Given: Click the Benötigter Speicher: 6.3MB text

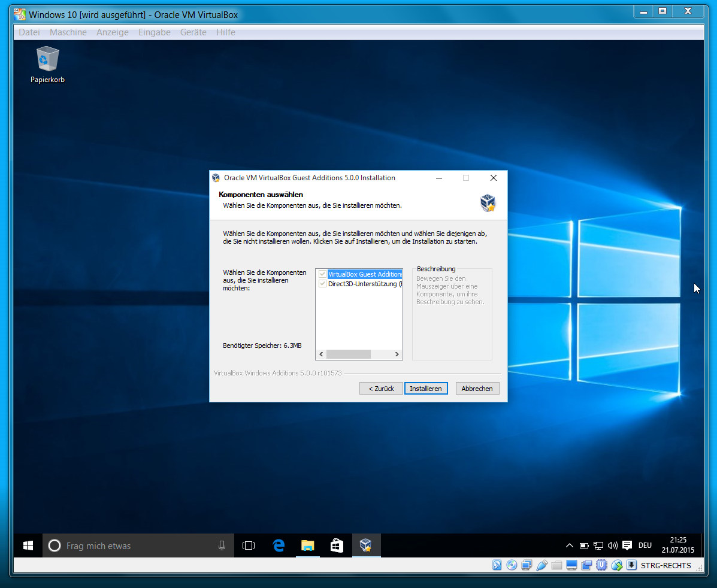Looking at the screenshot, I should point(262,345).
